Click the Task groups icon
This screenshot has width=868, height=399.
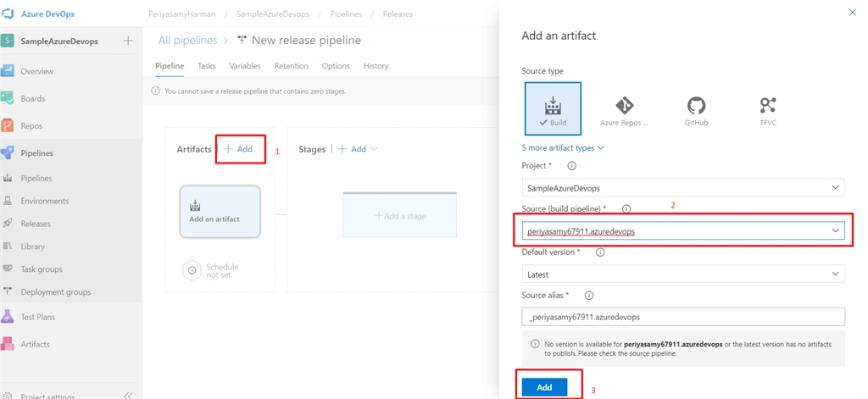pos(8,269)
